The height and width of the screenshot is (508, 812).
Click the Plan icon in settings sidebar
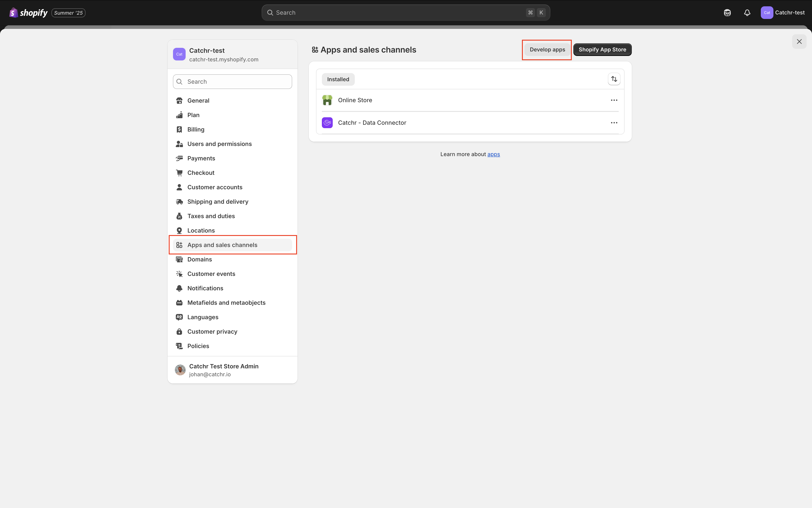pyautogui.click(x=179, y=115)
